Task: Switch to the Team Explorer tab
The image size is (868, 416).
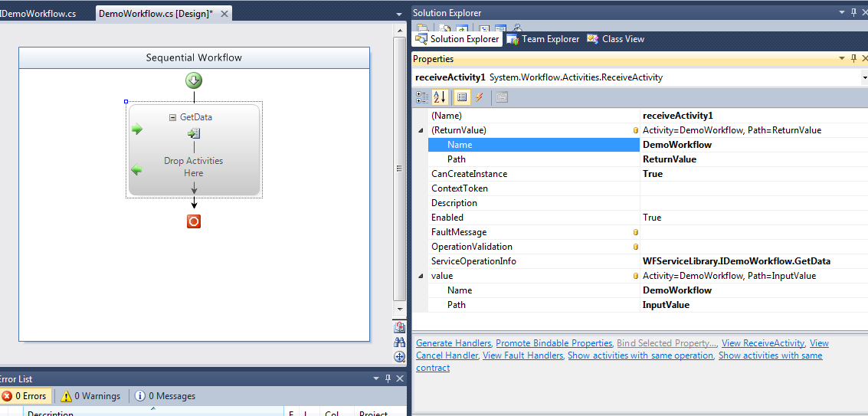Action: tap(543, 39)
